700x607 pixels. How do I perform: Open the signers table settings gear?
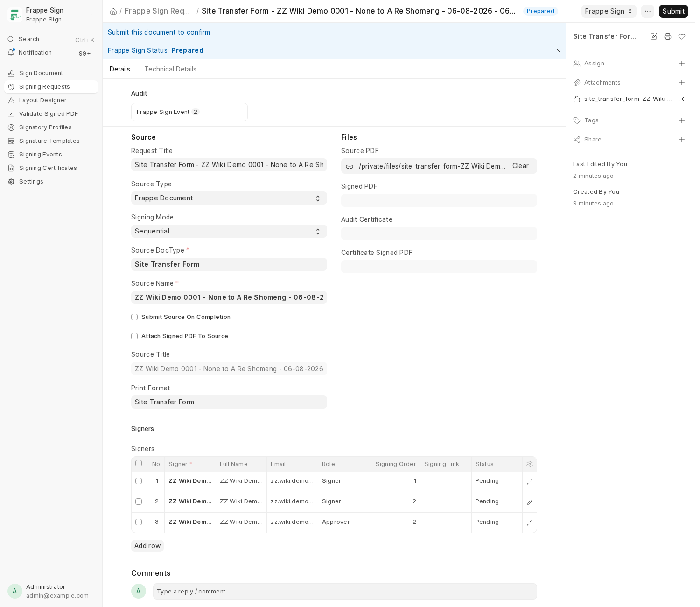click(x=530, y=464)
